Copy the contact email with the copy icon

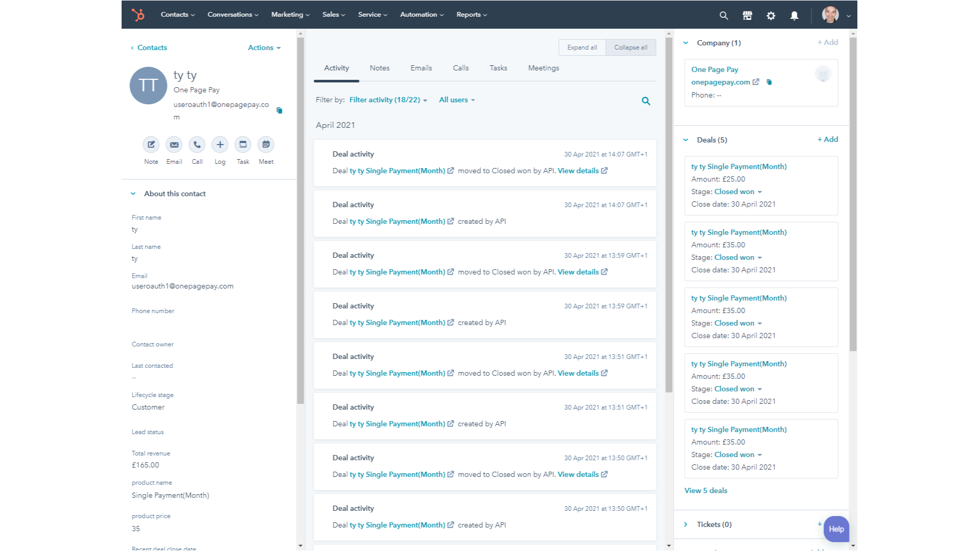point(280,110)
